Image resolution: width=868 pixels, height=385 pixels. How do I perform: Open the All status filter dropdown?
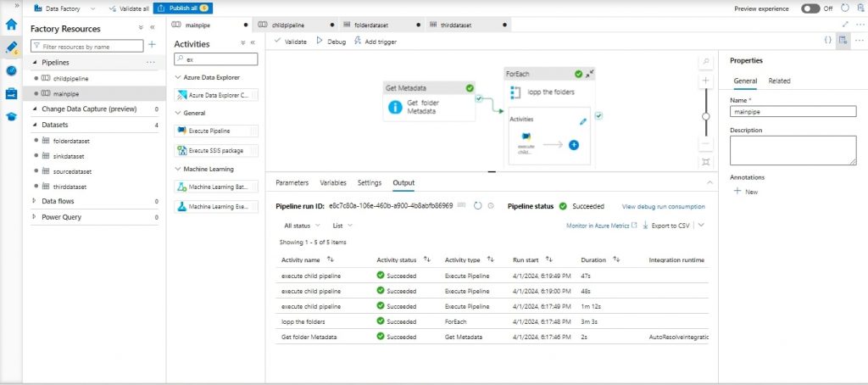(302, 226)
